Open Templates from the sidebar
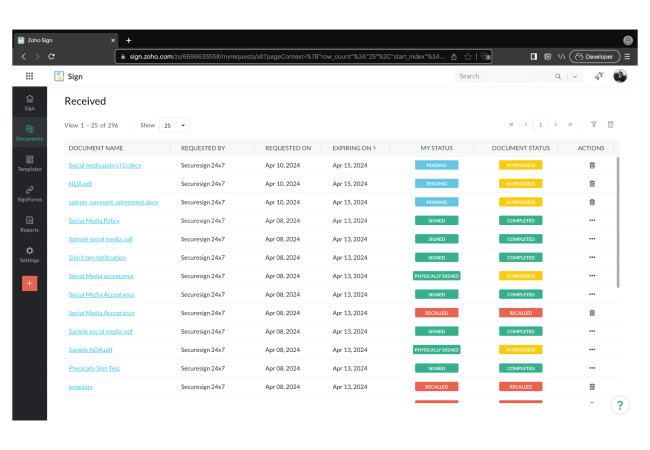Screen dimensions: 650x450 click(x=30, y=162)
